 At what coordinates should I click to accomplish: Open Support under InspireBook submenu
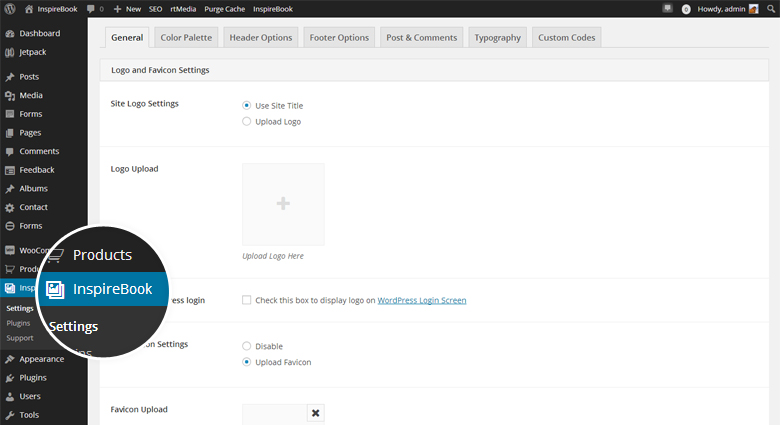tap(20, 338)
